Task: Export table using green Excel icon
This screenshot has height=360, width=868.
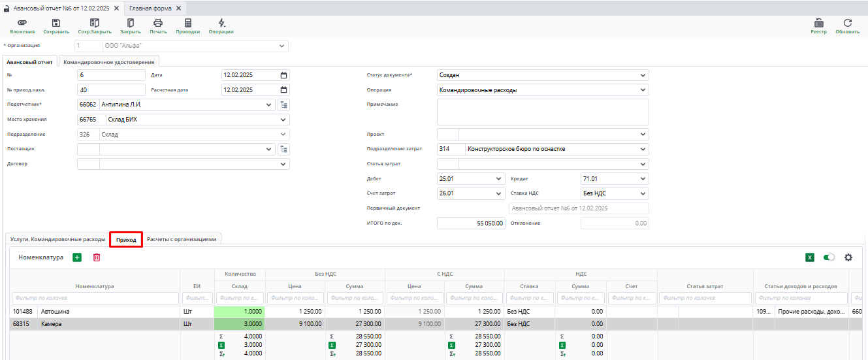Action: pyautogui.click(x=810, y=257)
